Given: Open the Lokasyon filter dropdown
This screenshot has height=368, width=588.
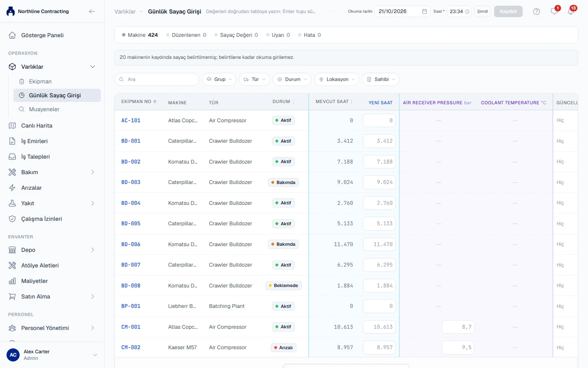Looking at the screenshot, I should (x=337, y=79).
